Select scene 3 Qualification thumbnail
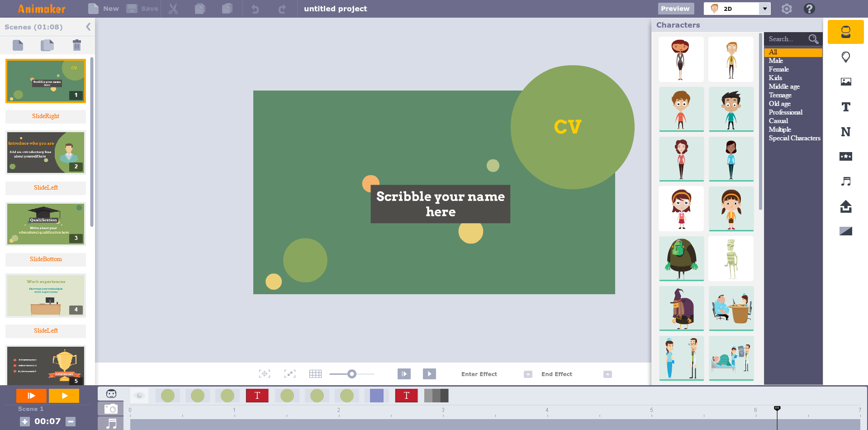The width and height of the screenshot is (868, 430). click(46, 224)
